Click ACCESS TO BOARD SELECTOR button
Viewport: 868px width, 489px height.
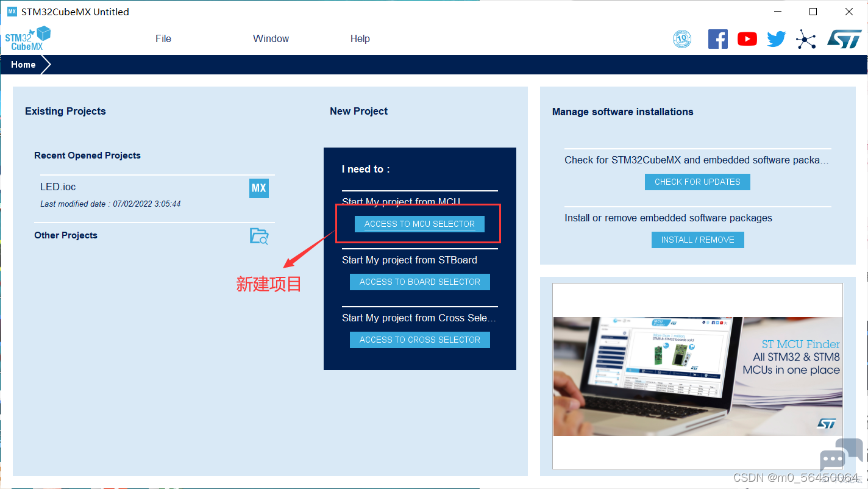[419, 282]
